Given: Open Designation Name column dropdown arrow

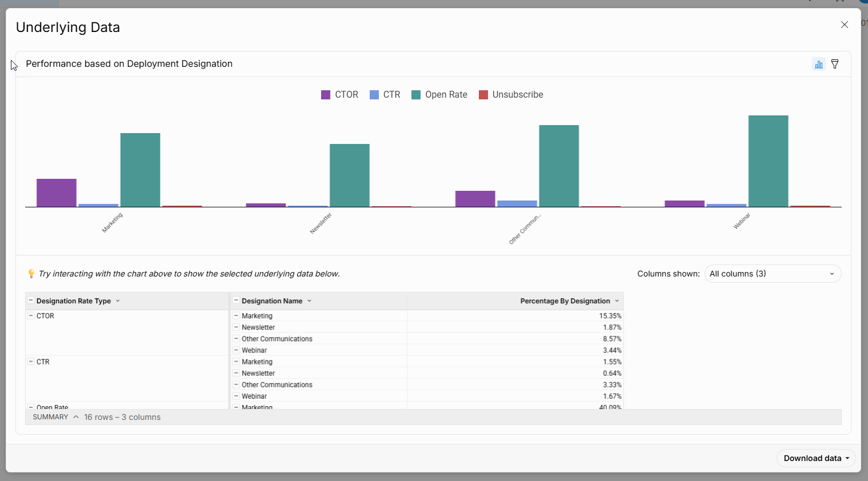Looking at the screenshot, I should click(309, 301).
